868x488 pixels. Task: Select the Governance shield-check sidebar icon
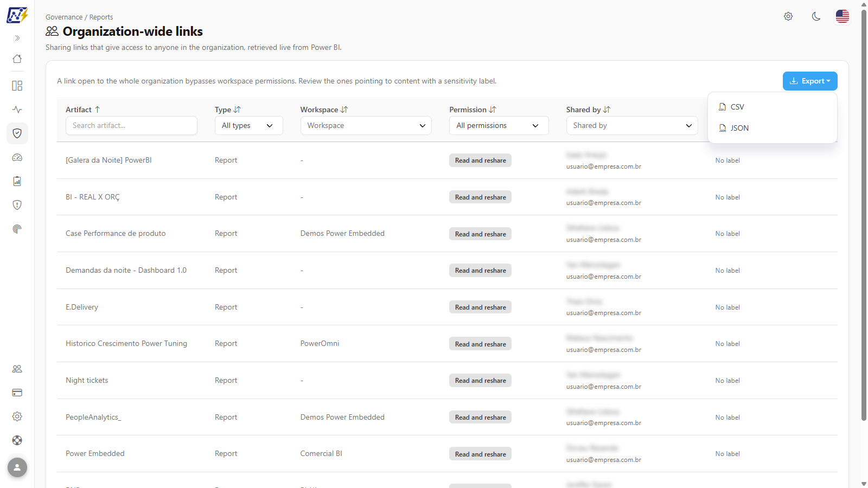pyautogui.click(x=17, y=133)
